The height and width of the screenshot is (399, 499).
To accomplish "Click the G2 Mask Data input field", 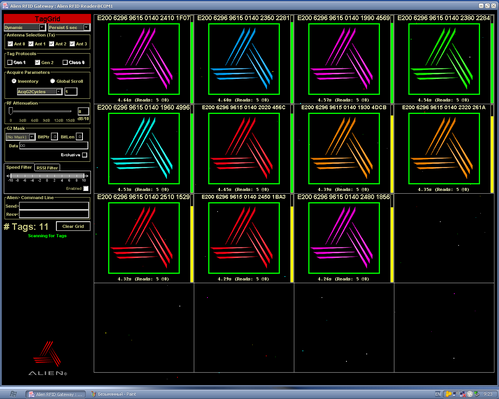I will point(54,145).
